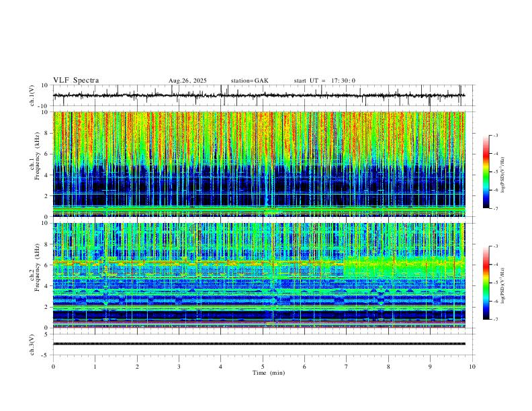
Task: Click the "-3" tick on ch.1 colorbar
Action: (x=496, y=135)
